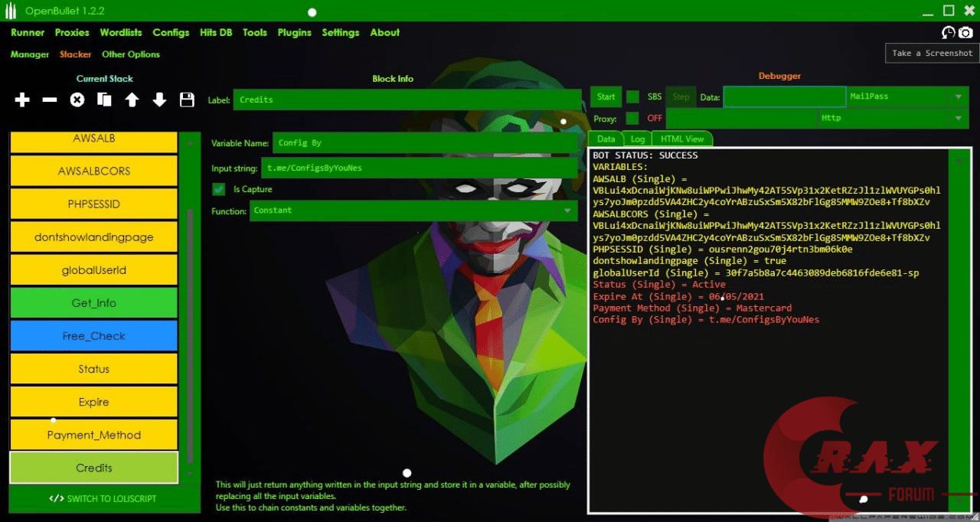This screenshot has height=522, width=980.
Task: Select the Log tab in Debugger
Action: tap(638, 139)
